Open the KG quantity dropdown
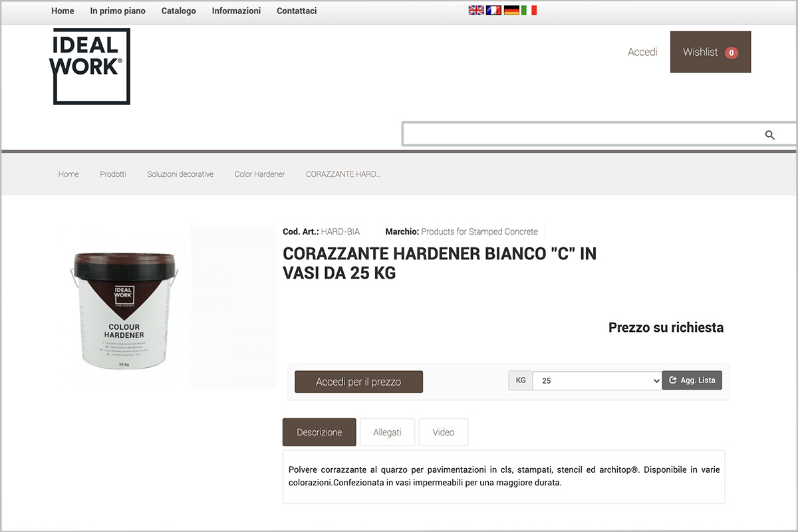 (597, 380)
